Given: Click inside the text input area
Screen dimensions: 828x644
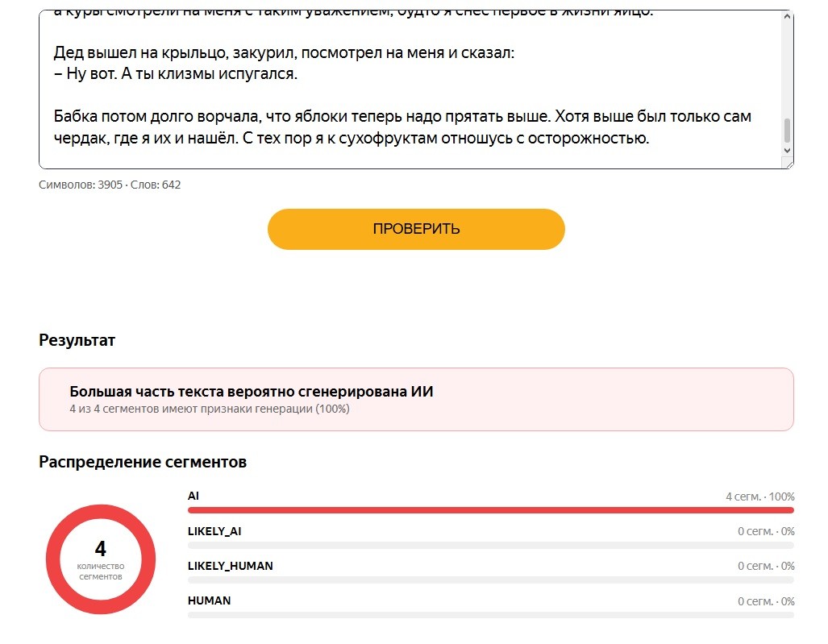Looking at the screenshot, I should pos(410,89).
